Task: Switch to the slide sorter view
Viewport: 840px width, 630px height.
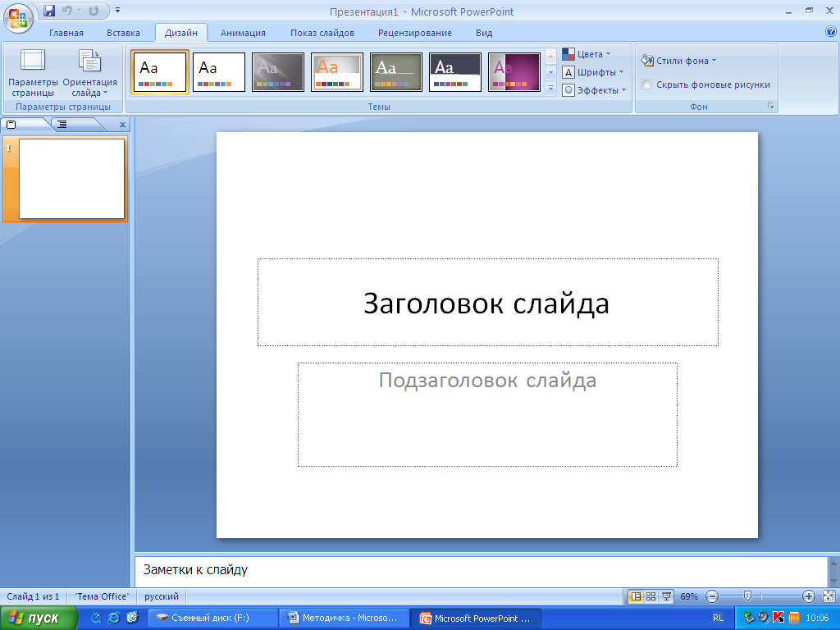Action: (651, 596)
